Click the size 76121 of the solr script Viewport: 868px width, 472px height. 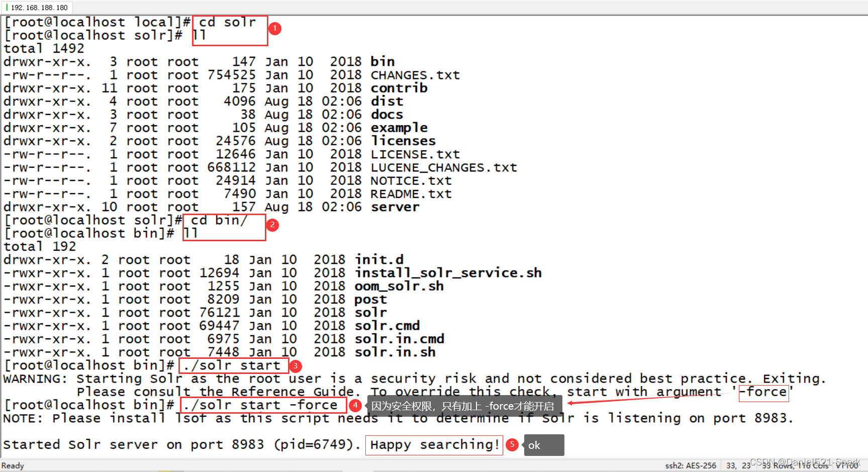219,313
